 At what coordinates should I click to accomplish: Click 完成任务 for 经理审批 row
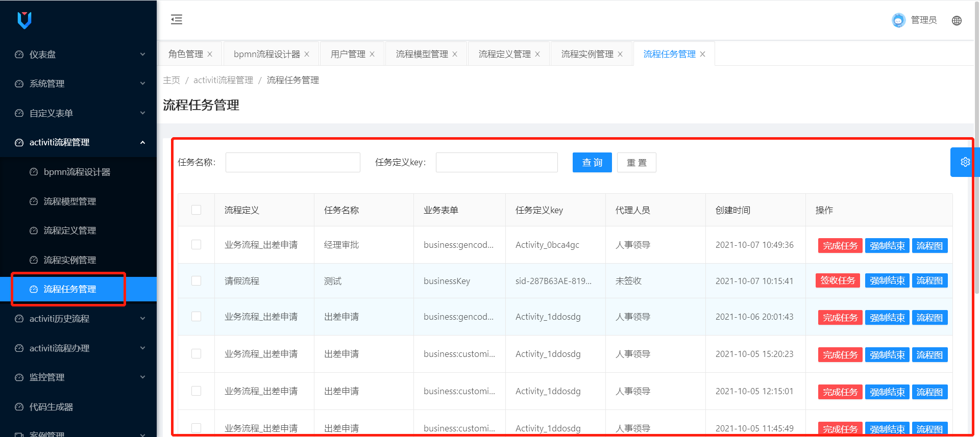[x=840, y=246]
